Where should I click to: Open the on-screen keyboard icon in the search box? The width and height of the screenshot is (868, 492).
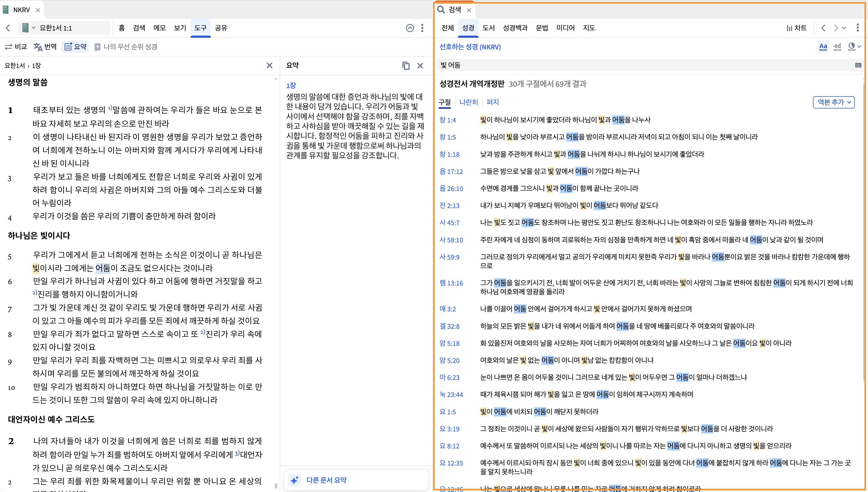click(x=858, y=65)
